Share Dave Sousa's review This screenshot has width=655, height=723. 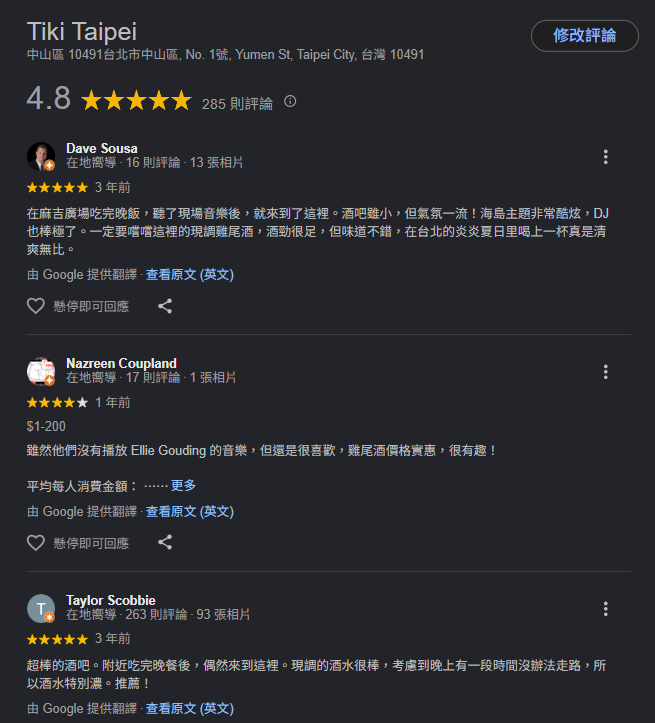click(x=165, y=306)
